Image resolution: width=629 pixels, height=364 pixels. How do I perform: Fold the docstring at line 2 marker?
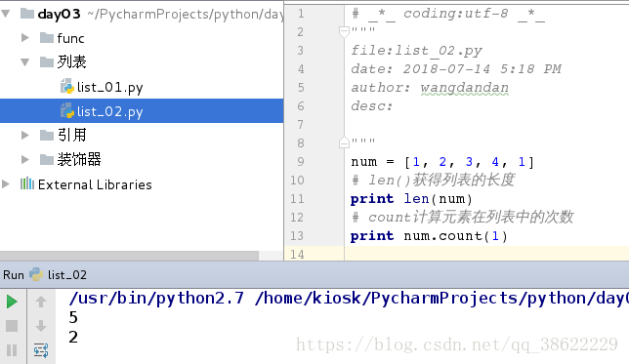(x=344, y=31)
